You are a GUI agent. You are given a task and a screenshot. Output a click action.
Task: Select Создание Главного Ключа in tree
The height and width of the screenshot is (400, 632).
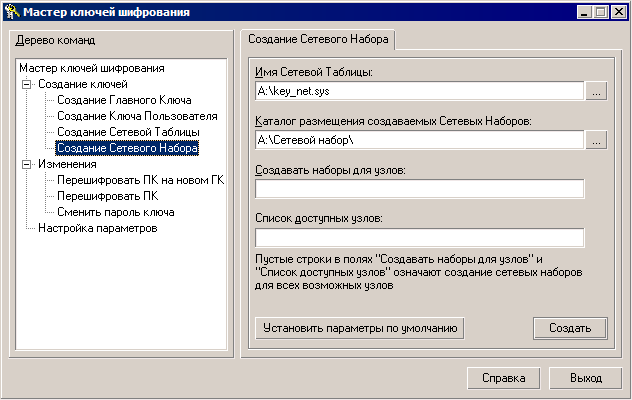point(124,100)
